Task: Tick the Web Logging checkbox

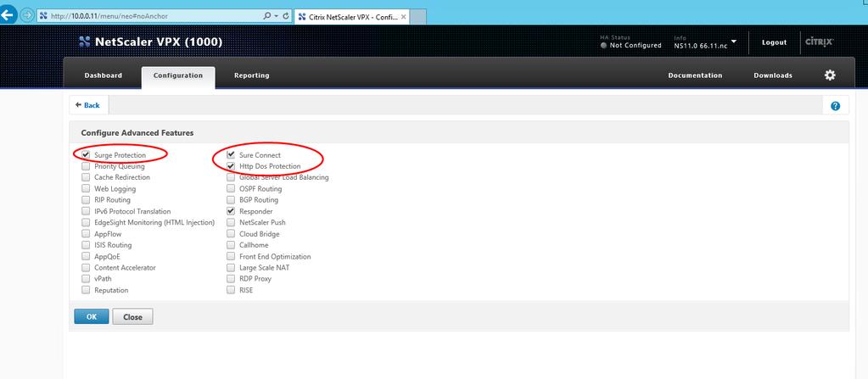Action: point(85,189)
